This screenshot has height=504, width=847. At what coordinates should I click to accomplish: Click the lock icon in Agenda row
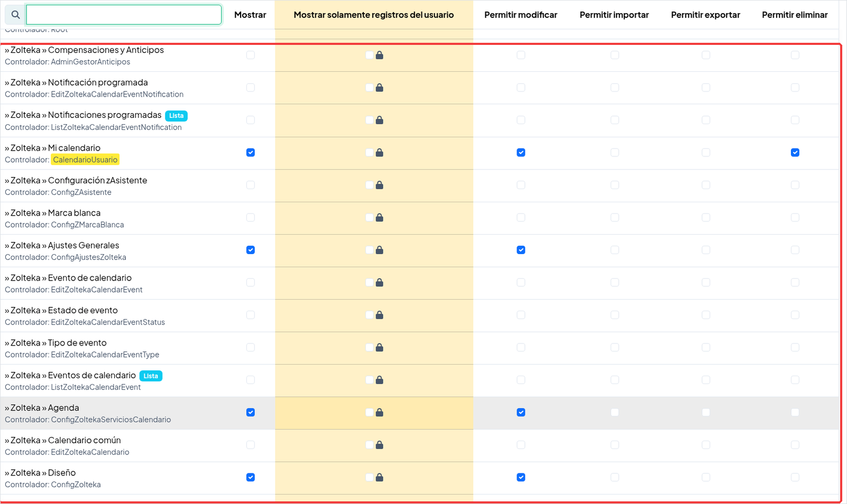click(380, 413)
